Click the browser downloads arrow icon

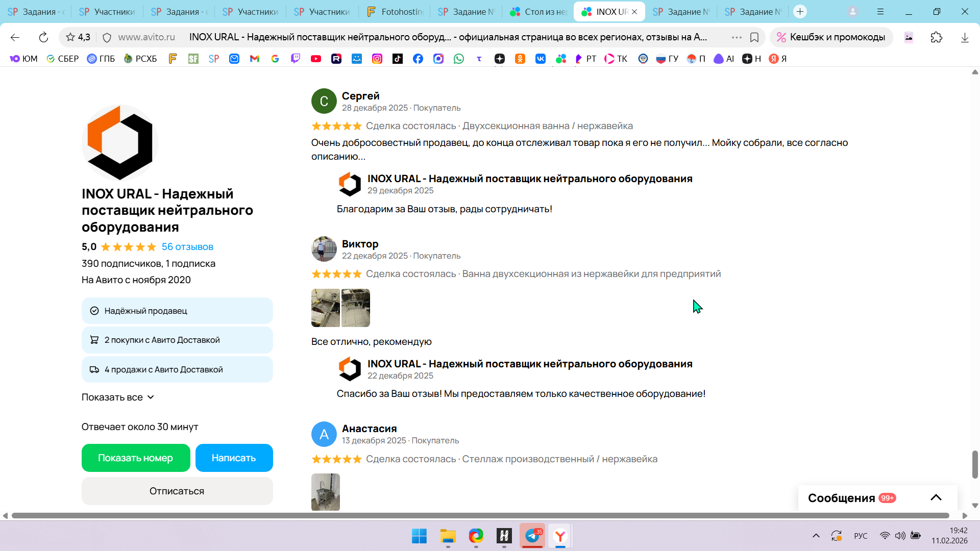click(965, 37)
